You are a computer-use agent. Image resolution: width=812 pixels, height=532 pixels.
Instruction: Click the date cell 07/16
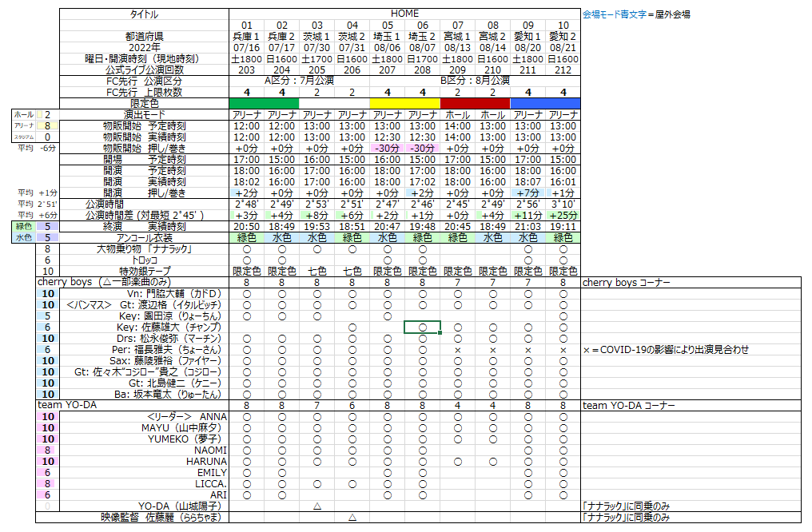coord(246,48)
